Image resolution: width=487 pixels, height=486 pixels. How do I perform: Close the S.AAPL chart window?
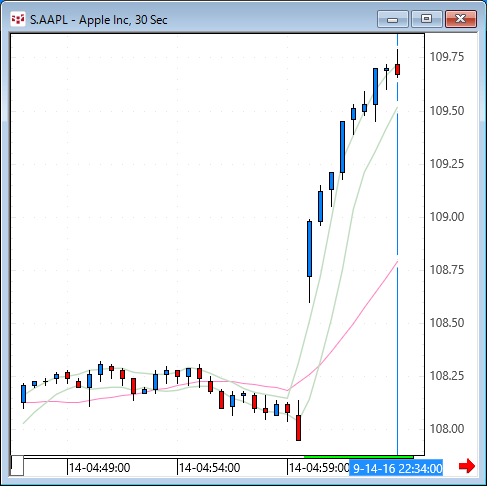(461, 19)
